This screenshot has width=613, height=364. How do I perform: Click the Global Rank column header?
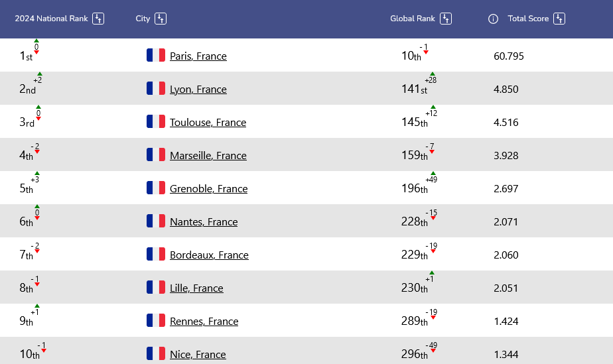[413, 19]
